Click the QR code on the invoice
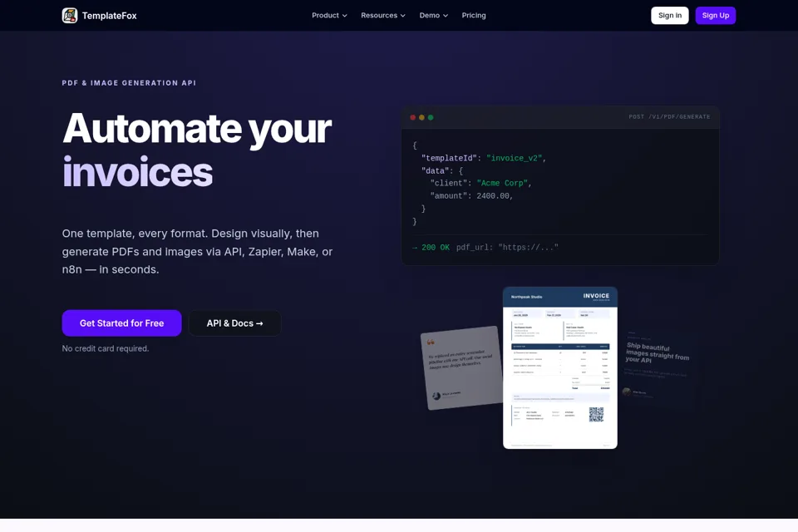The width and height of the screenshot is (798, 532). pyautogui.click(x=596, y=415)
